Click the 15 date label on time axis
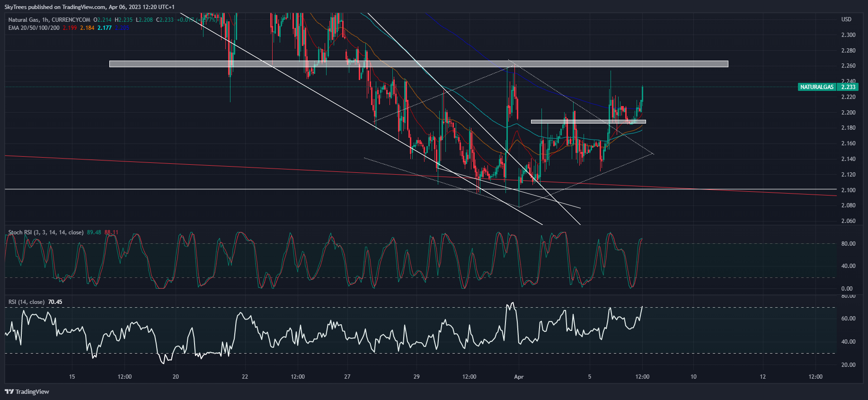 (x=72, y=377)
